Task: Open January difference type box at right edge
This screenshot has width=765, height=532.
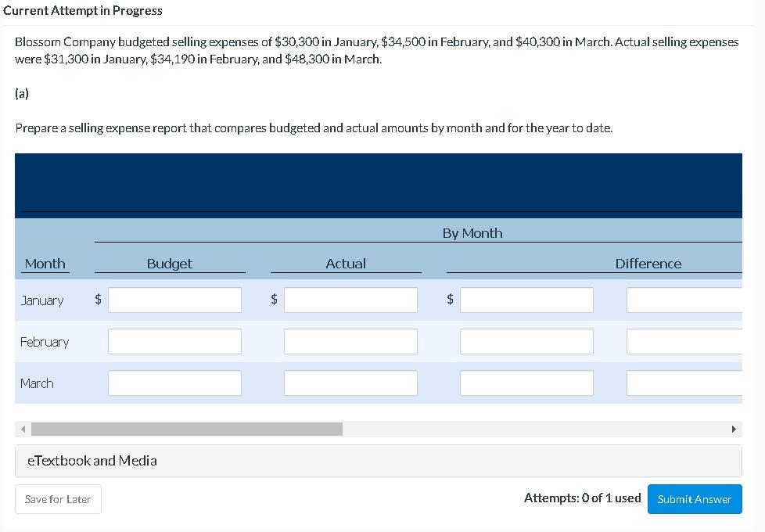Action: 684,300
